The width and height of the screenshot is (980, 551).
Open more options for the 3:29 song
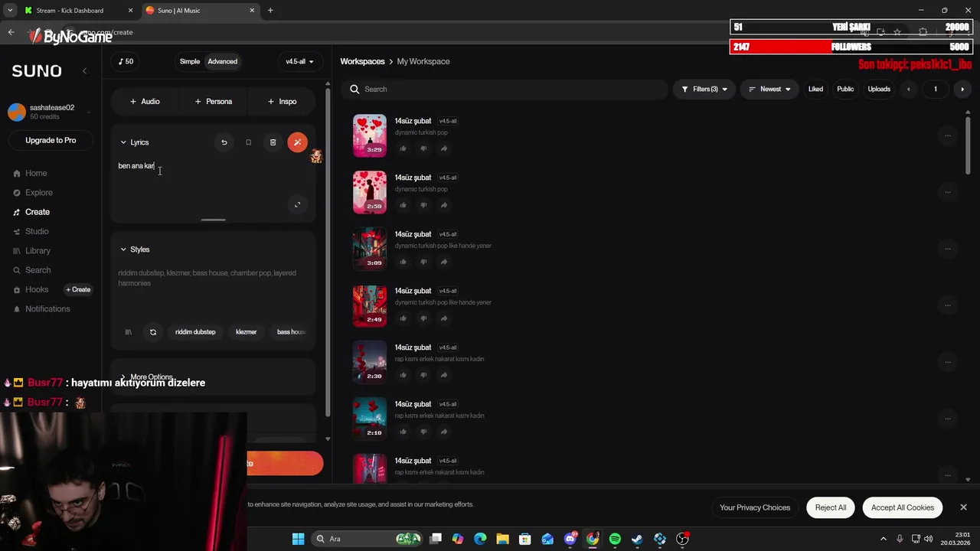[x=947, y=135]
